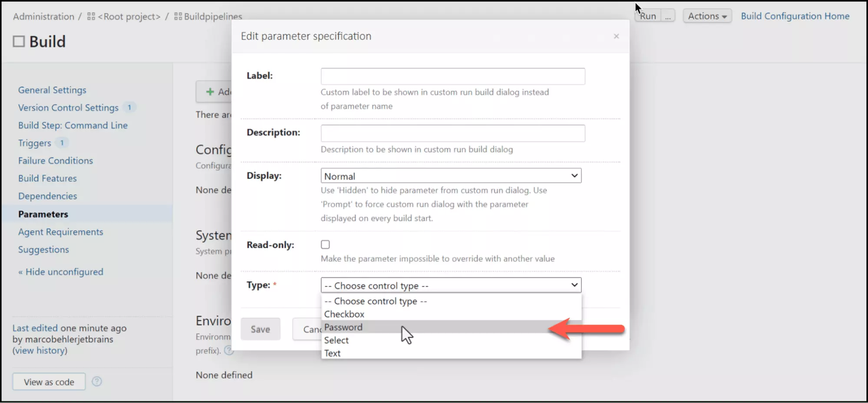
Task: Click into the Description input field
Action: 452,133
